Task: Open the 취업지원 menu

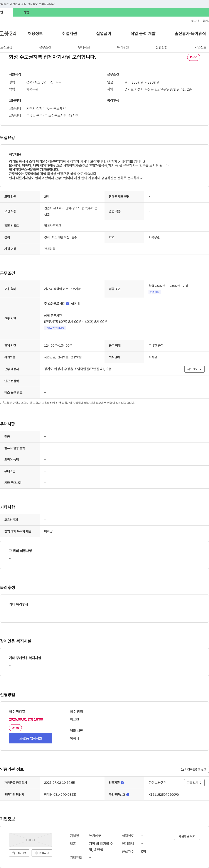Action: pos(69,33)
